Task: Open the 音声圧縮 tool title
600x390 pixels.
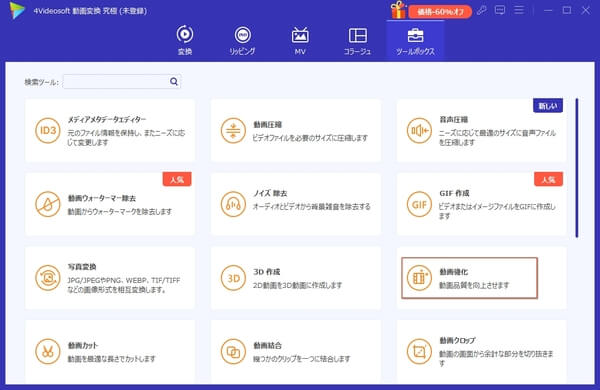Action: [x=453, y=119]
